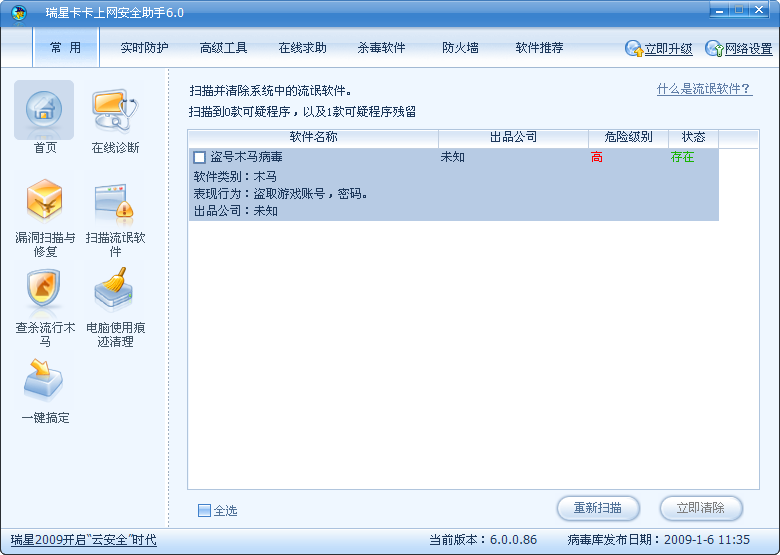Switch to the 常用 tab
The image size is (780, 555).
point(66,47)
